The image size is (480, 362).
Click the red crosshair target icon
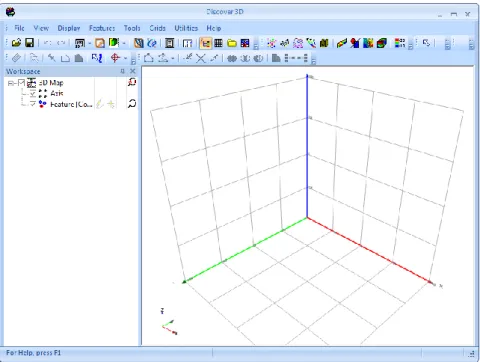click(x=115, y=58)
